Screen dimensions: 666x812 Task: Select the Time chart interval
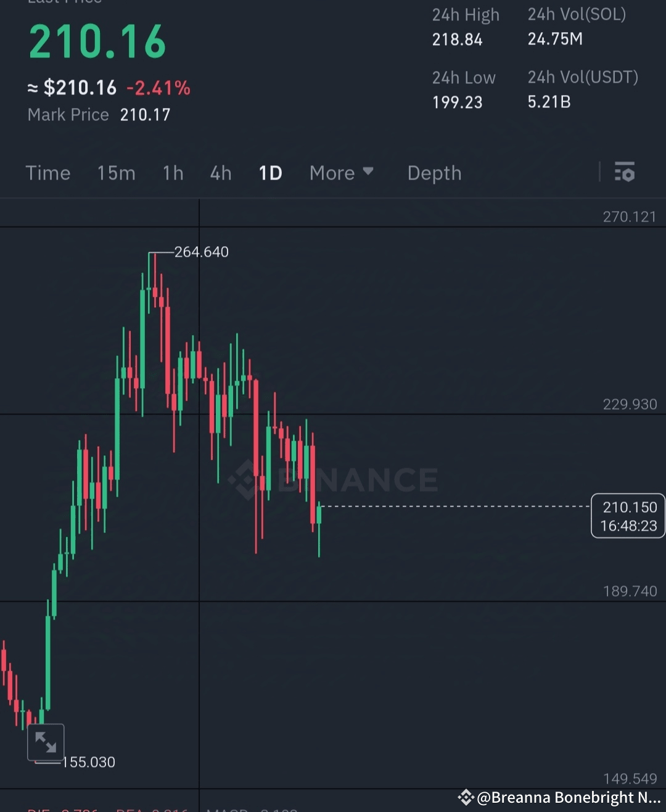(48, 173)
